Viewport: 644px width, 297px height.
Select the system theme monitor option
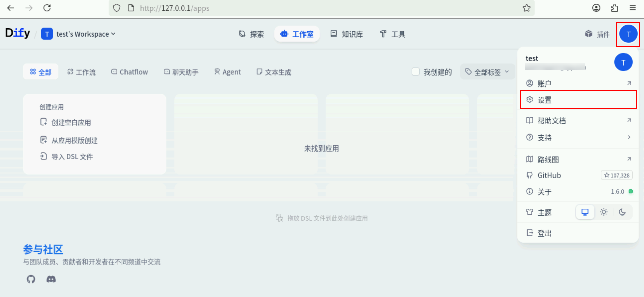tap(585, 212)
